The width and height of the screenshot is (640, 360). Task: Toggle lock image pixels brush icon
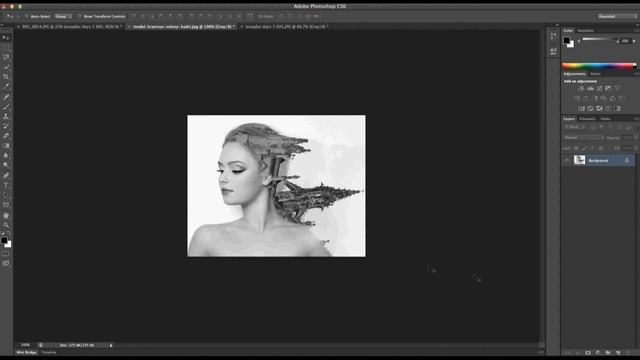click(x=584, y=148)
